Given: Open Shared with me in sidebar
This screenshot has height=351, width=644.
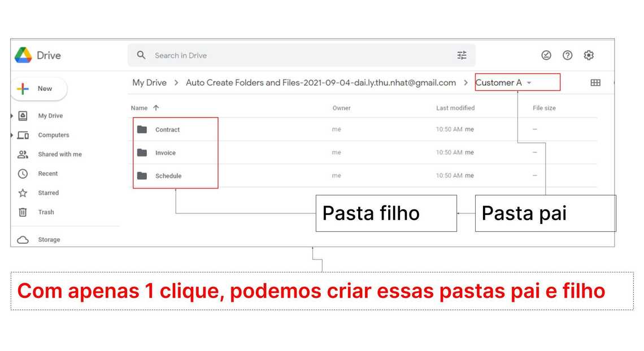Looking at the screenshot, I should click(60, 154).
